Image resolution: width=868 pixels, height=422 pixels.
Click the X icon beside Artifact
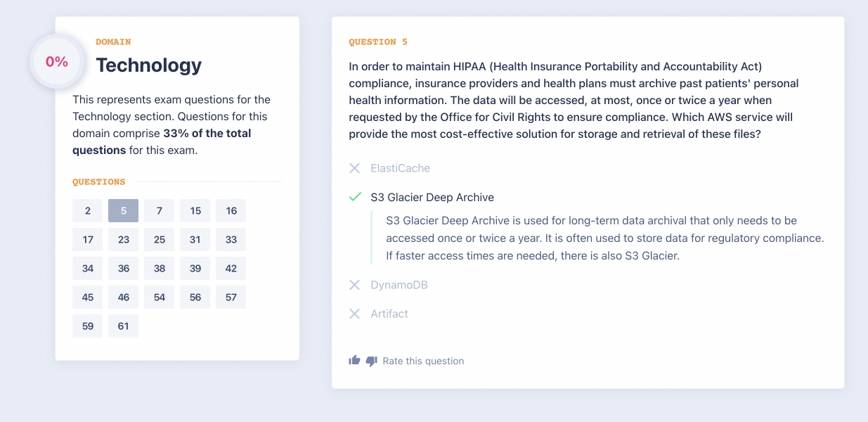coord(355,314)
